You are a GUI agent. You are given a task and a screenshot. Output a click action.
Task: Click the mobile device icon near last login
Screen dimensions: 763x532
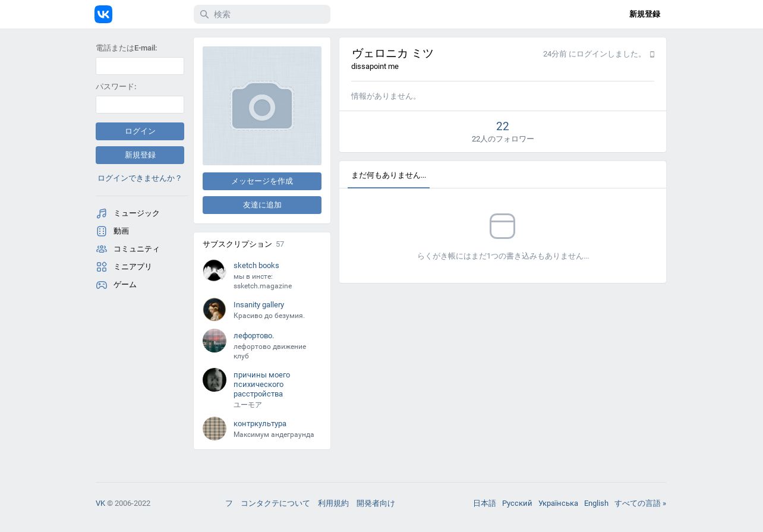[x=652, y=54]
